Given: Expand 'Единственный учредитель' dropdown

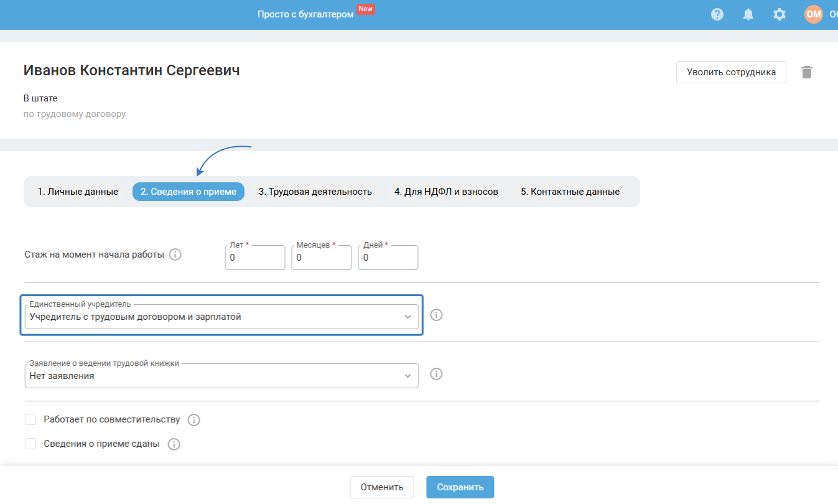Looking at the screenshot, I should tap(221, 317).
